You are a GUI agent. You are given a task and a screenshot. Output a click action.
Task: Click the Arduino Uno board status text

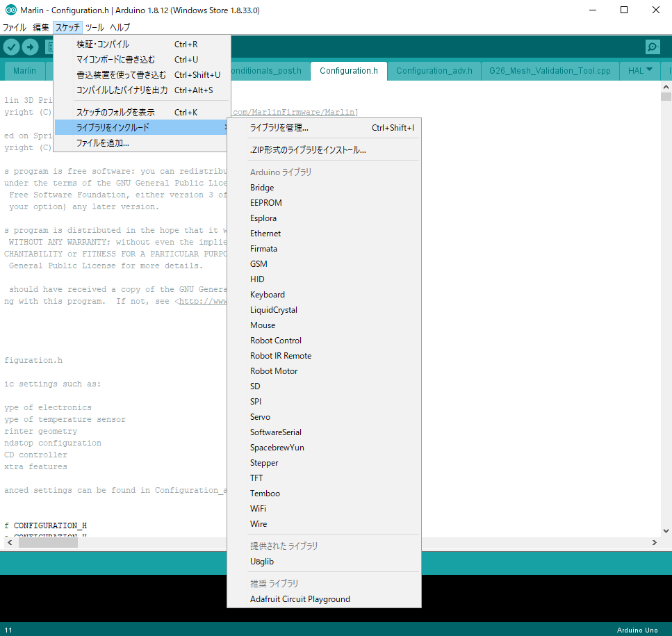[x=637, y=630]
